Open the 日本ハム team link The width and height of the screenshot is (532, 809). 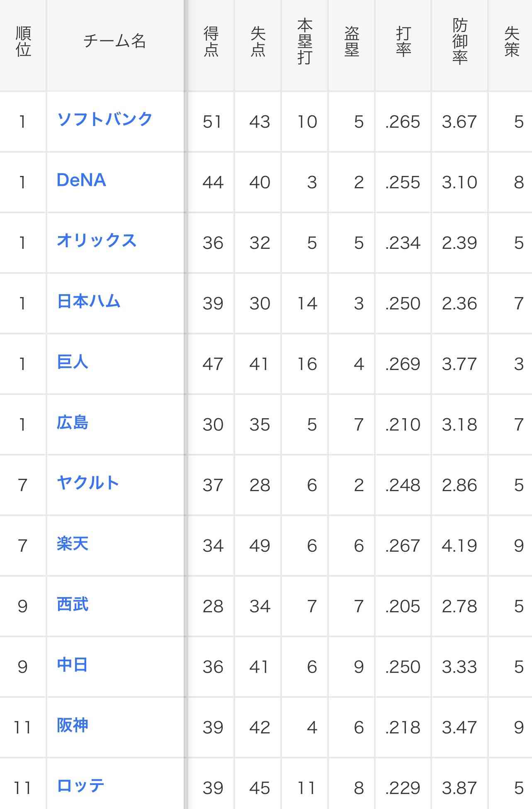[x=89, y=301]
